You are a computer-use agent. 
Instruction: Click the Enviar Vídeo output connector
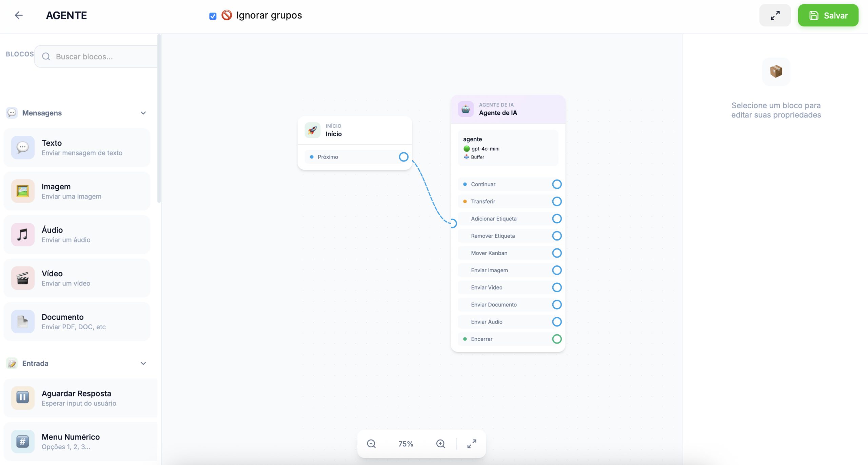(557, 287)
